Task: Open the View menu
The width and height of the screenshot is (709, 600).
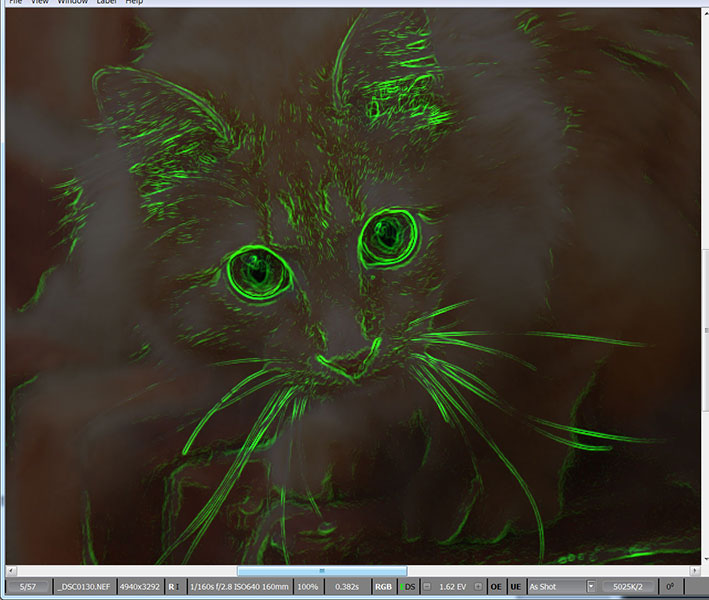Action: 40,3
